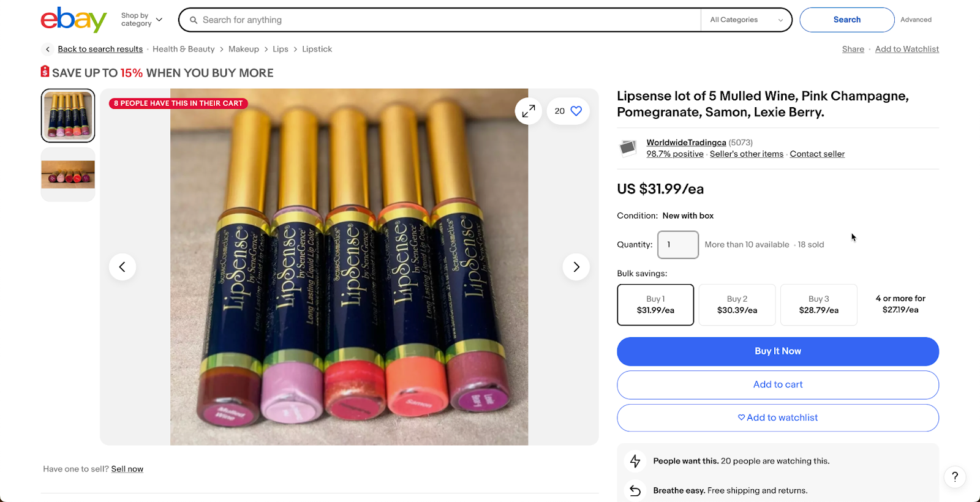
Task: Select 4 or more for $27.19/ea
Action: (900, 304)
